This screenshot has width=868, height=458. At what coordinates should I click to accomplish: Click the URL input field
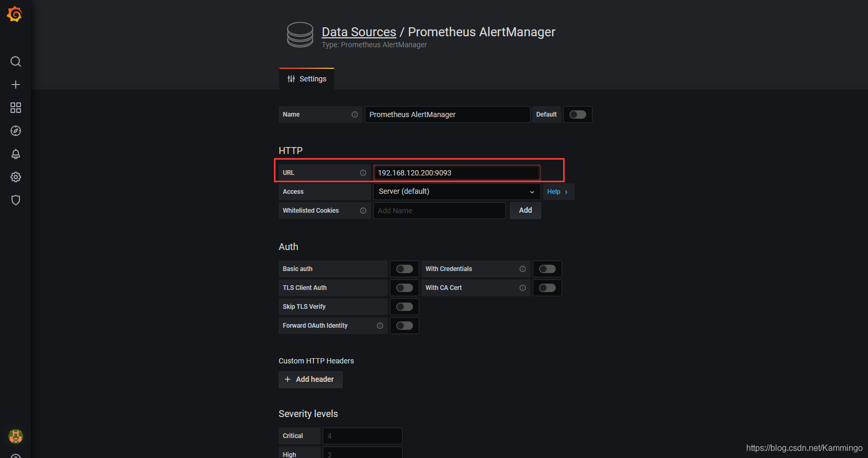click(457, 173)
